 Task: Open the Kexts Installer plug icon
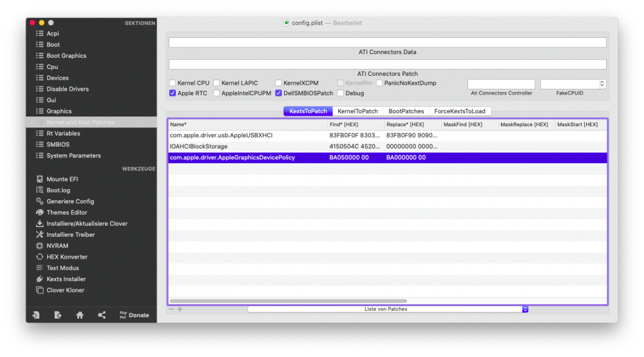[40, 279]
